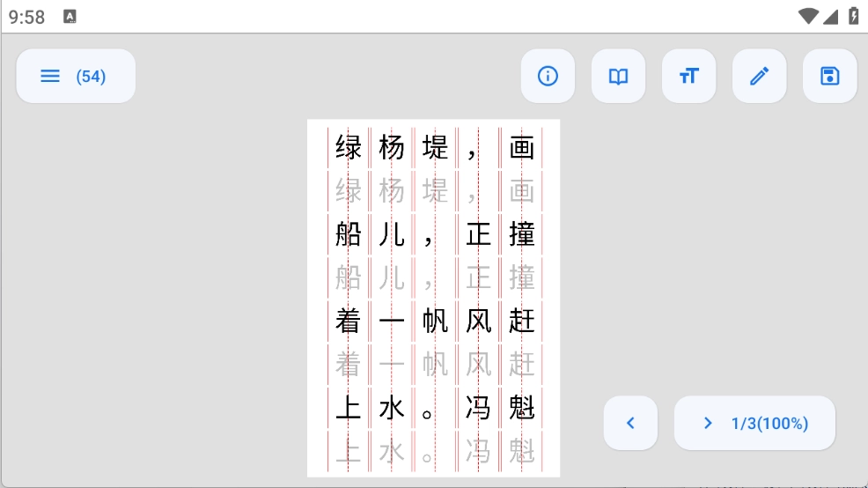Screen dimensions: 868x488
Task: Go to previous page with left chevron
Action: (630, 423)
